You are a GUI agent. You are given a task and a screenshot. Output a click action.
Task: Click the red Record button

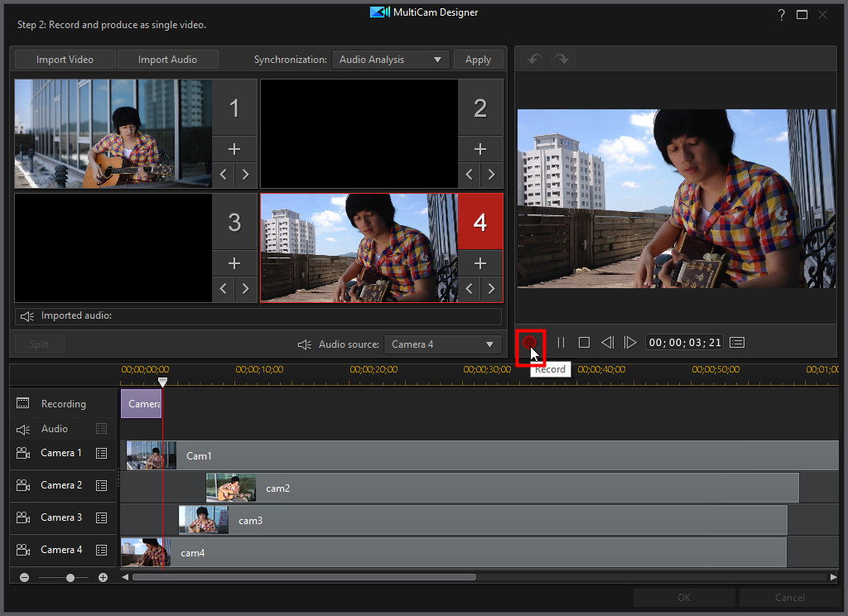[529, 342]
